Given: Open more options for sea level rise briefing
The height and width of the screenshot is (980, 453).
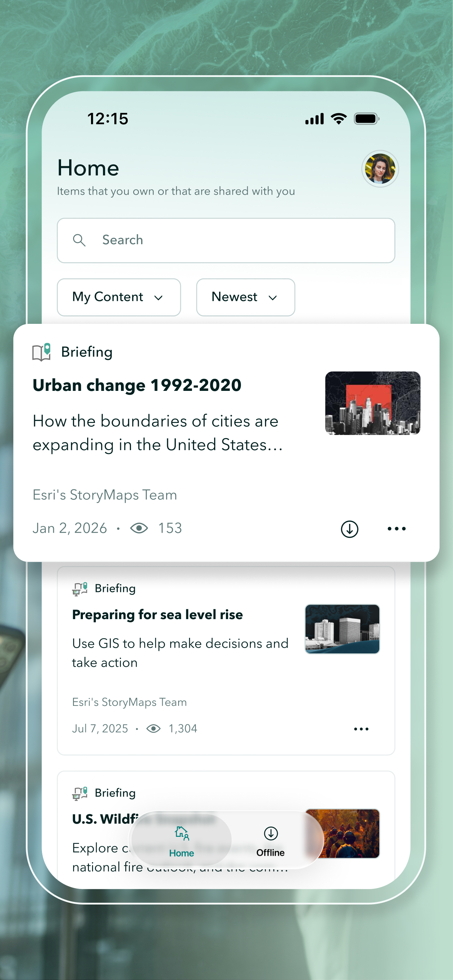Looking at the screenshot, I should click(361, 728).
